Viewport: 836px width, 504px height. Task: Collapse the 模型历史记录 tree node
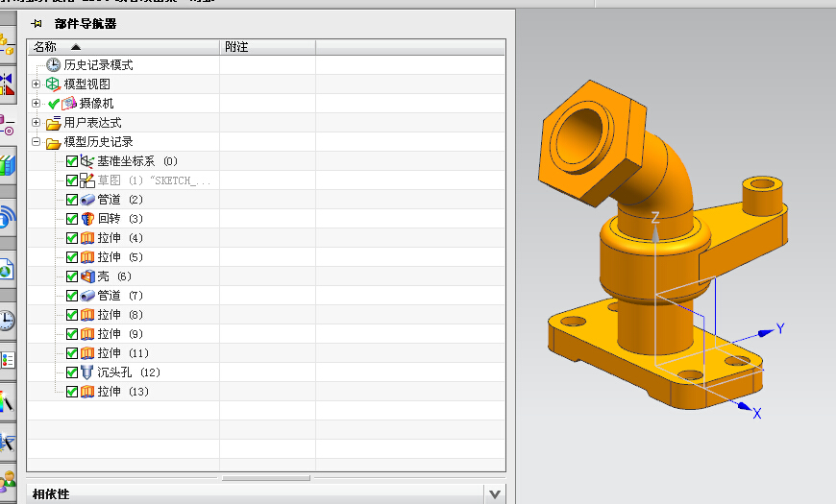coord(37,142)
